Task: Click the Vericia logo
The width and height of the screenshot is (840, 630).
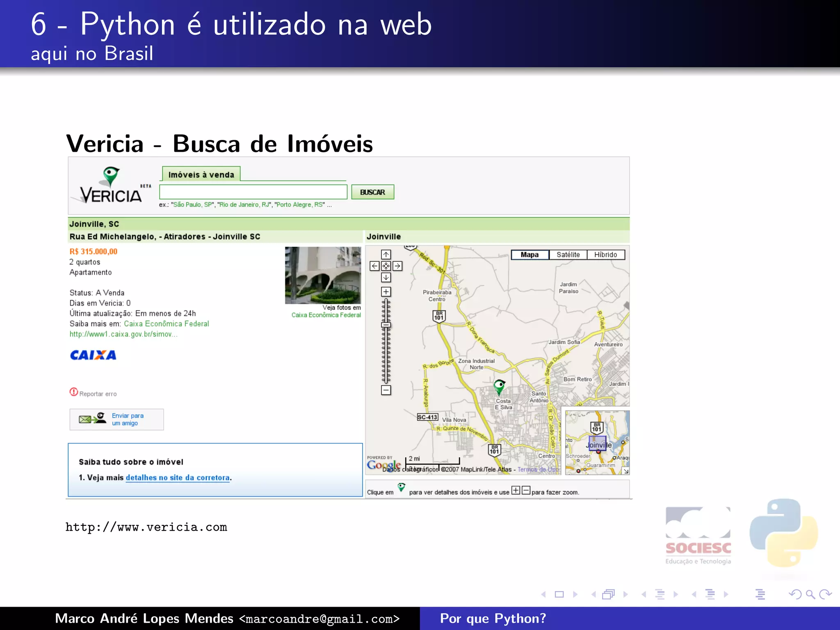Action: coord(112,185)
